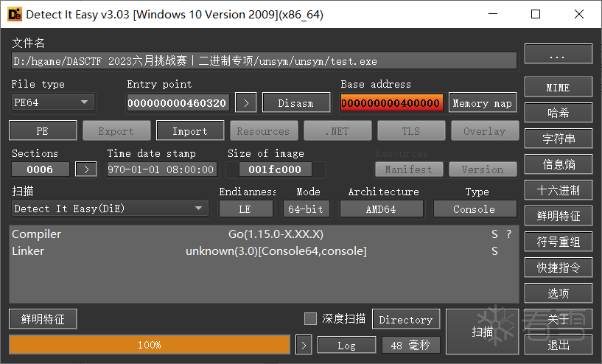Click the Manifest button
Viewport: 602px width, 364px height.
tap(409, 169)
